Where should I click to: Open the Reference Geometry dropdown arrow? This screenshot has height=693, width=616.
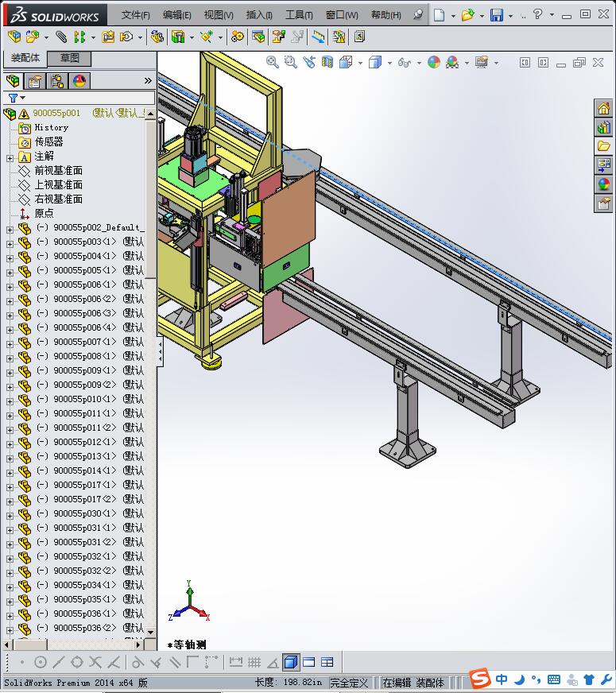click(x=220, y=37)
